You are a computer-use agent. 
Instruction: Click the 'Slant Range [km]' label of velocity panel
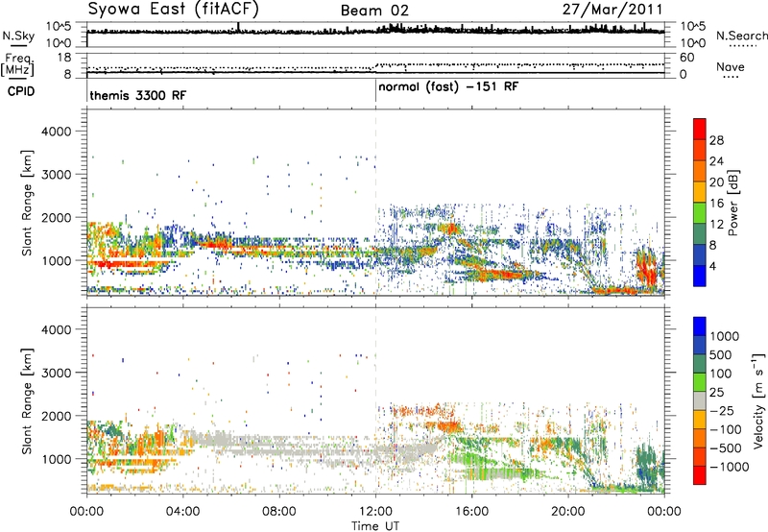(x=27, y=400)
